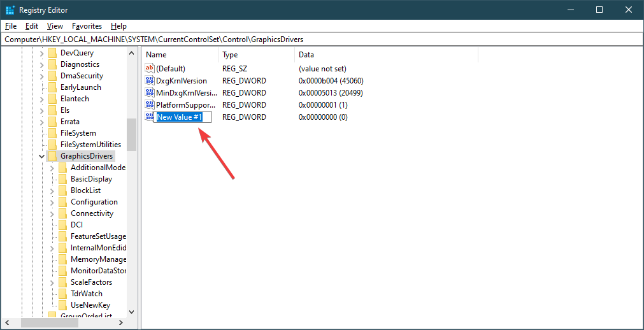Select the UseNewKey folder icon
This screenshot has width=644, height=330.
(62, 305)
